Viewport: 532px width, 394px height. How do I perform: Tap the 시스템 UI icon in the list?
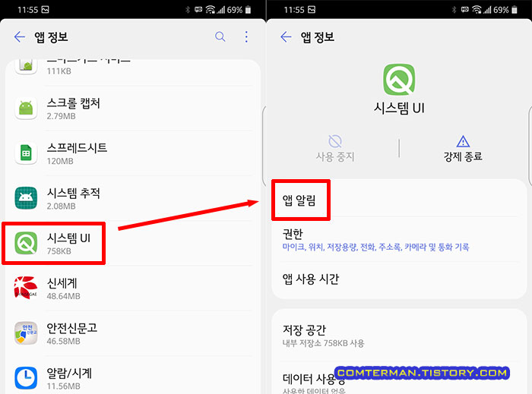pos(26,243)
